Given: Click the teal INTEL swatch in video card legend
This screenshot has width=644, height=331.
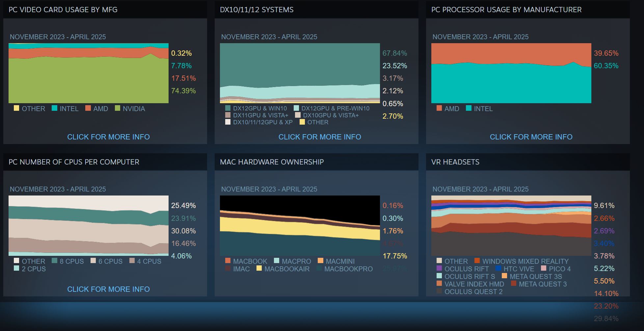Looking at the screenshot, I should pos(54,108).
